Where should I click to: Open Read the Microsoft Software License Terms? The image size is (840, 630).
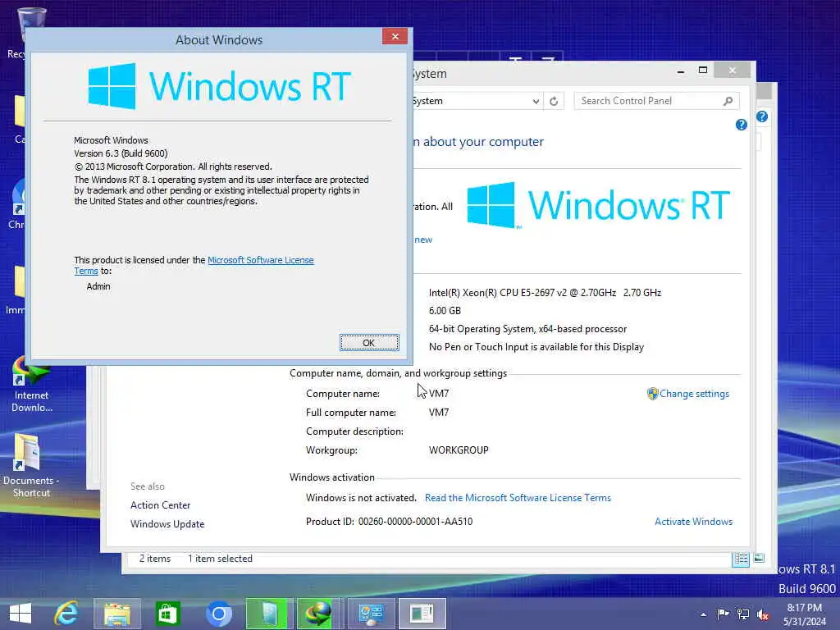click(518, 498)
